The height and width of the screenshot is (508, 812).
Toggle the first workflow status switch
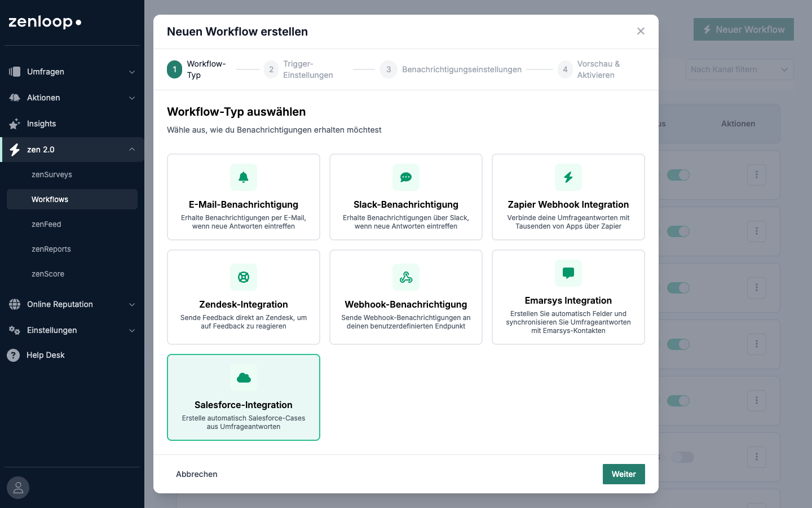click(678, 175)
